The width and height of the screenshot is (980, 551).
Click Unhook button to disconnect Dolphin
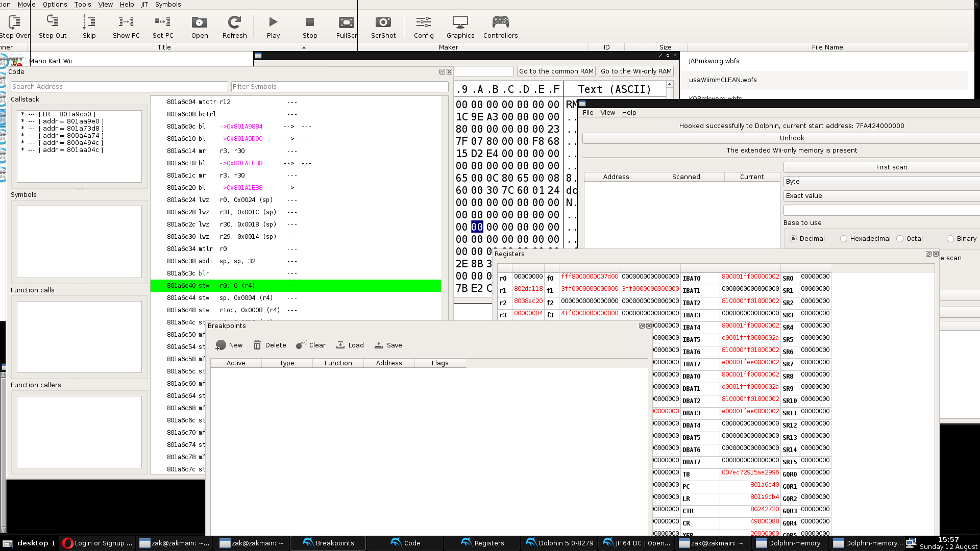pyautogui.click(x=792, y=138)
